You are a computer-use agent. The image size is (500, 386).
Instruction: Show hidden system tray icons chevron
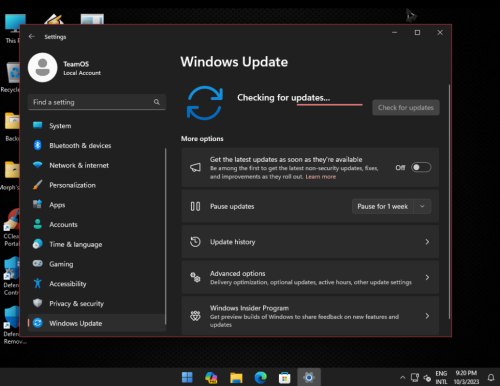[403, 377]
